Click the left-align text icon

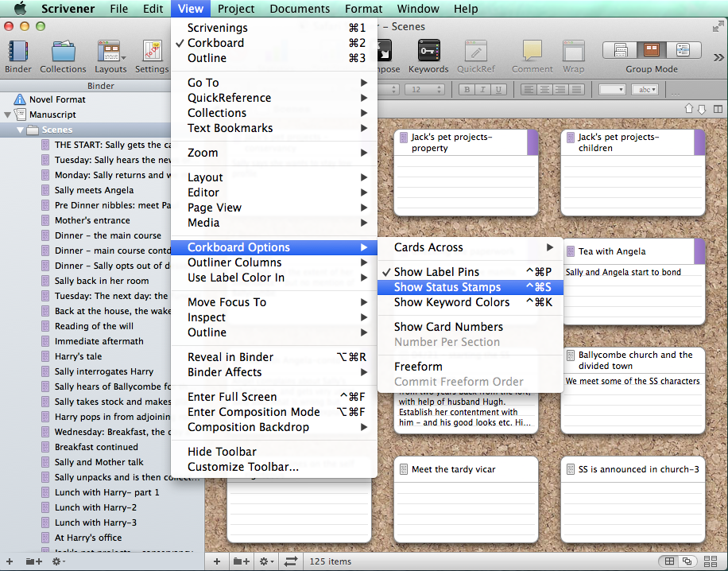point(529,90)
